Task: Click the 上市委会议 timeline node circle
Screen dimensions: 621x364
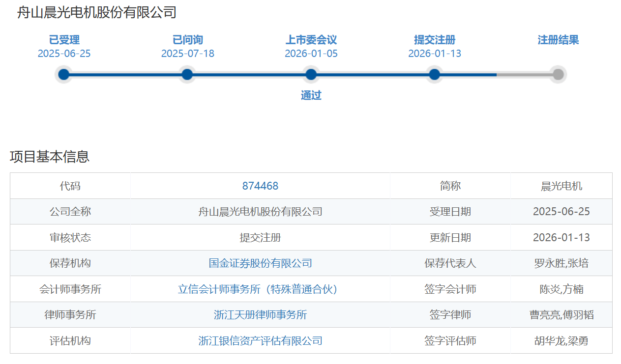Action: click(311, 75)
